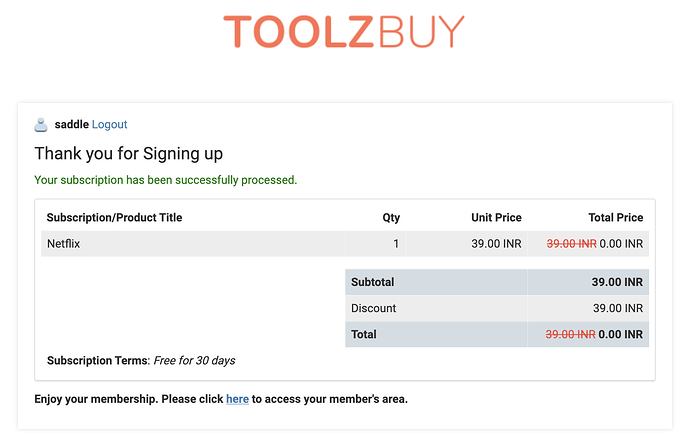The image size is (690, 438).
Task: Click the Subscription/Product Title column header
Action: (114, 217)
